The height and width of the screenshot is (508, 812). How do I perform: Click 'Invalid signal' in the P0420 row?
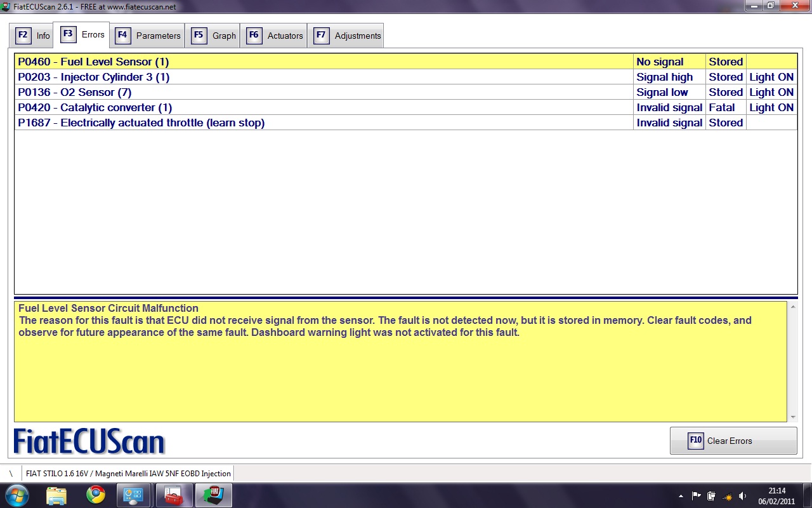tap(670, 107)
